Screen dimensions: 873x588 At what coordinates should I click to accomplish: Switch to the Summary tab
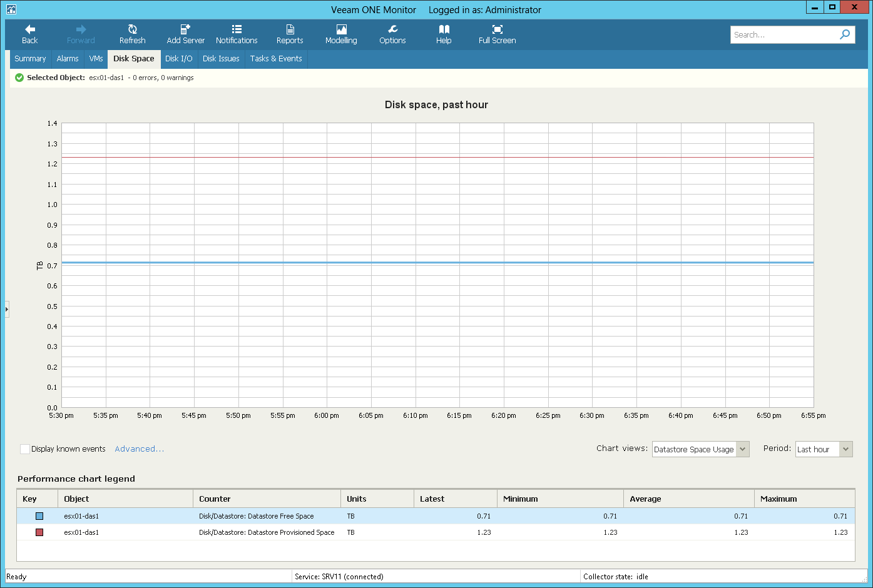[30, 59]
